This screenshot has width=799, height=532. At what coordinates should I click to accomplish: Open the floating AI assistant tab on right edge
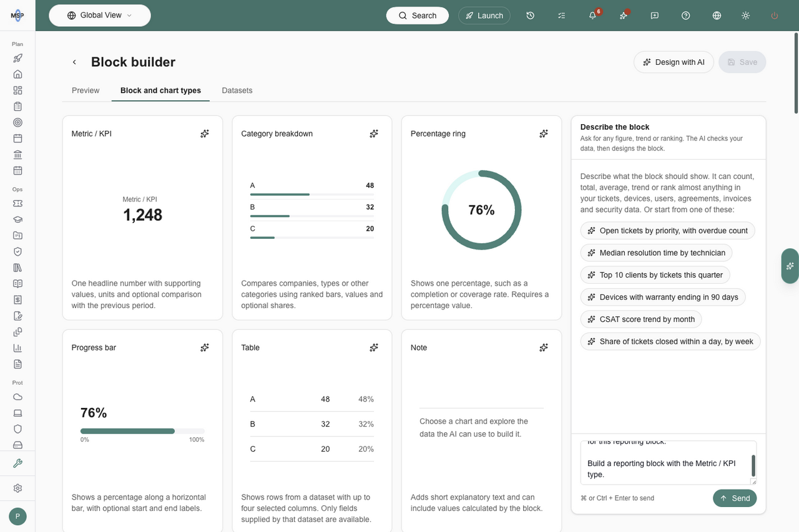[x=790, y=266]
